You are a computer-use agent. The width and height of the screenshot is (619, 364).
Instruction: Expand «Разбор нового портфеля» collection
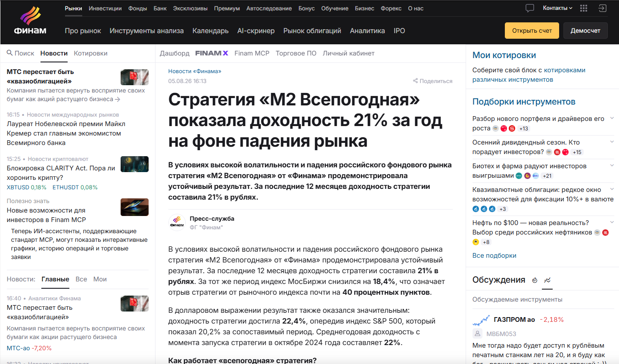pos(612,118)
